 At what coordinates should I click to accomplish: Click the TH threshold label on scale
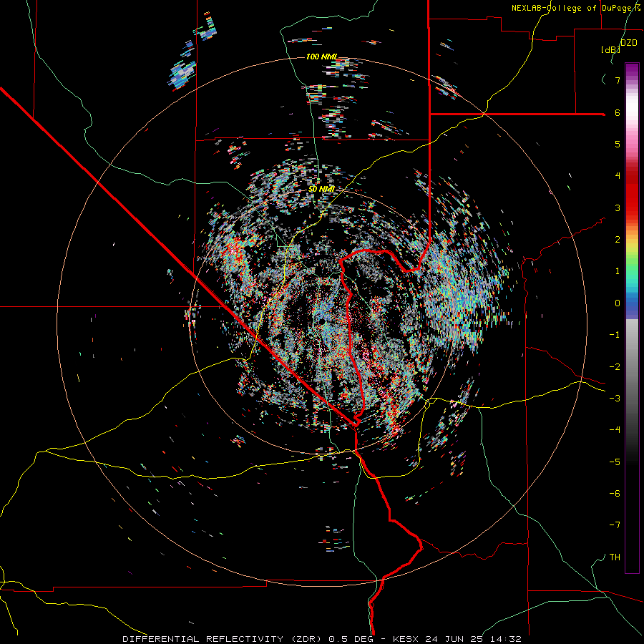click(615, 557)
